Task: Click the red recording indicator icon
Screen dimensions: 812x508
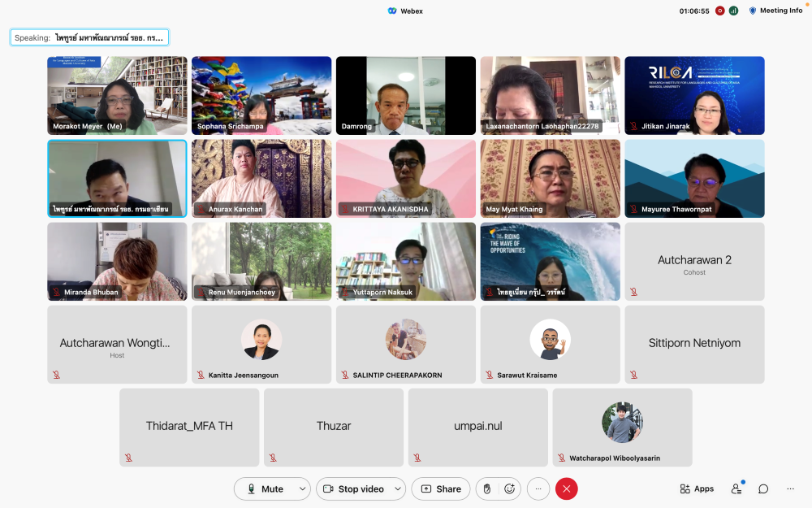Action: (x=719, y=11)
